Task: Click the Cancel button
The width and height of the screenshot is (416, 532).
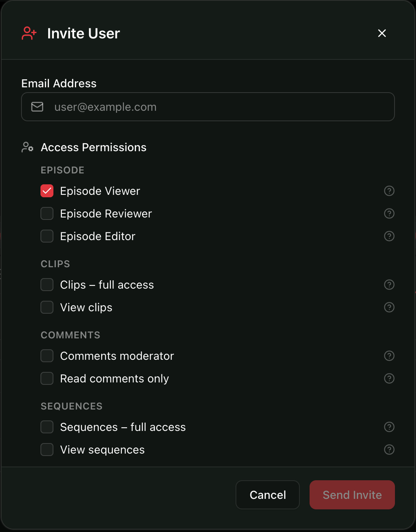Action: click(x=267, y=495)
